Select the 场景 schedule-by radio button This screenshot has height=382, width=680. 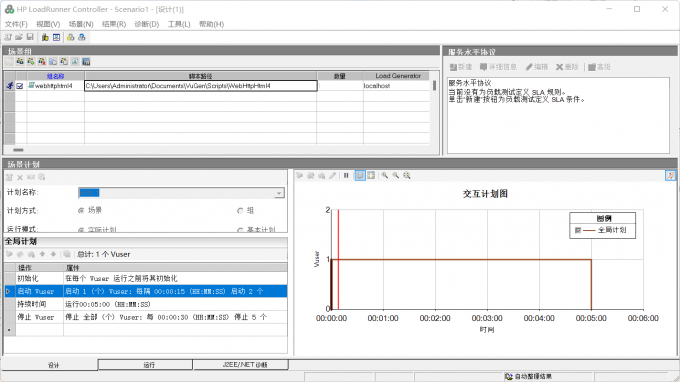(x=81, y=211)
